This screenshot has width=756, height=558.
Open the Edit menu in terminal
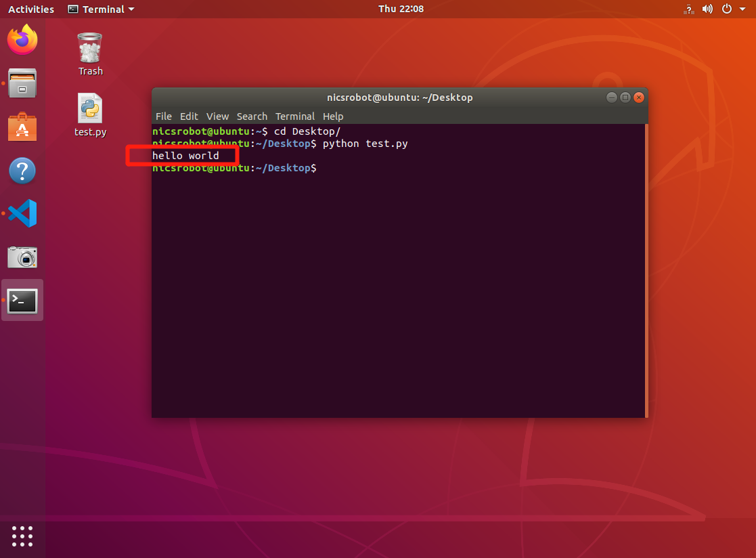(189, 116)
